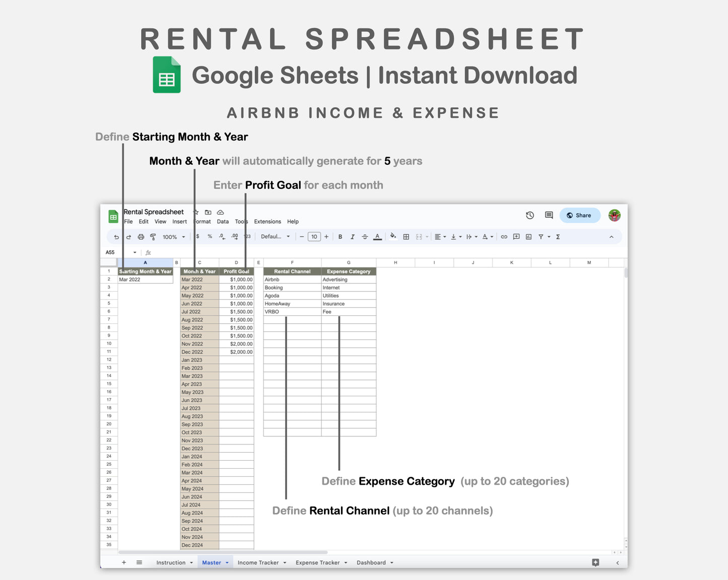Toggle italic formatting
This screenshot has height=580, width=728.
pos(352,237)
